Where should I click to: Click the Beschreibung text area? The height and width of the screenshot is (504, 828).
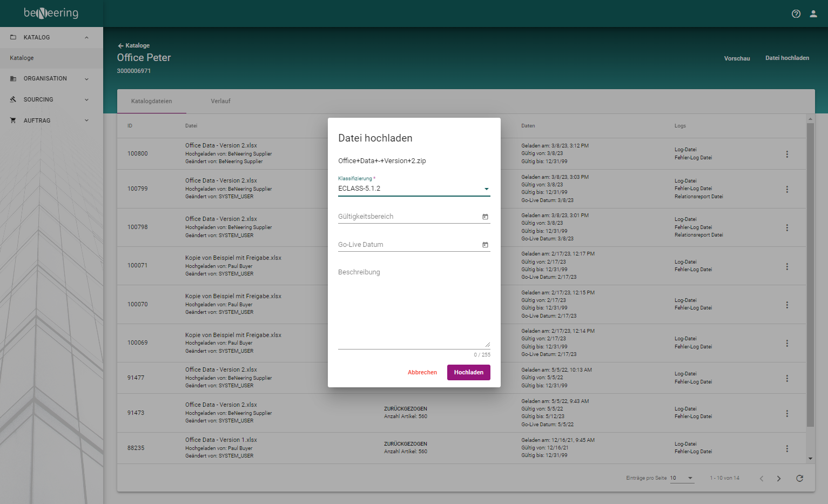(414, 308)
